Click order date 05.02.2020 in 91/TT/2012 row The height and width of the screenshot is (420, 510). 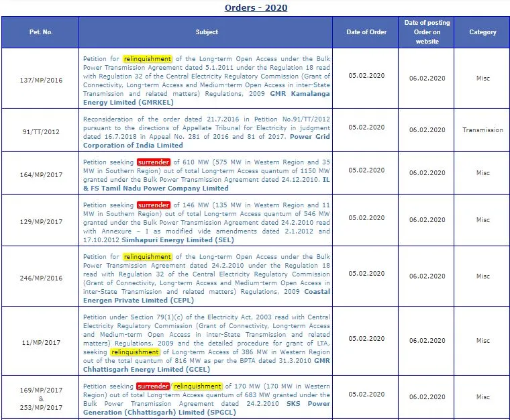(366, 127)
